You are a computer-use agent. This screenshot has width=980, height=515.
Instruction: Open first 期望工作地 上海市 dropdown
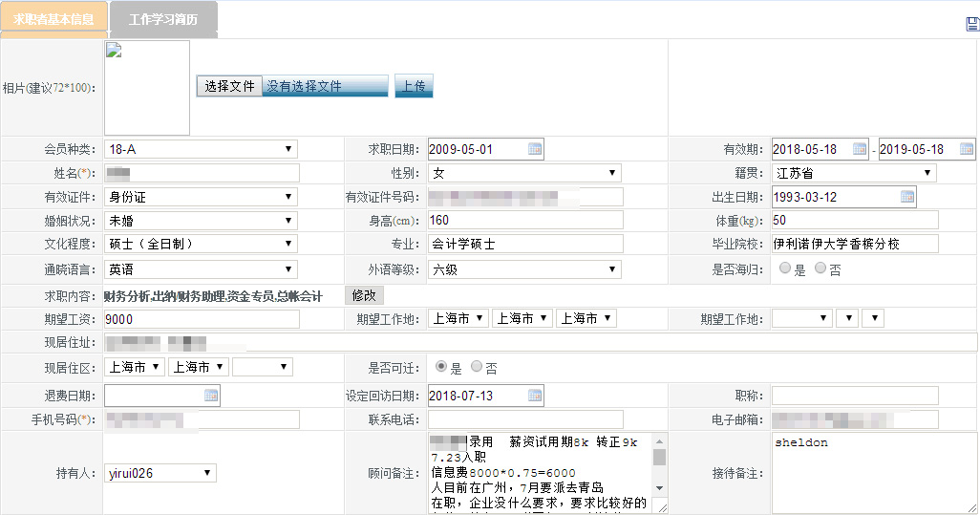click(x=458, y=318)
